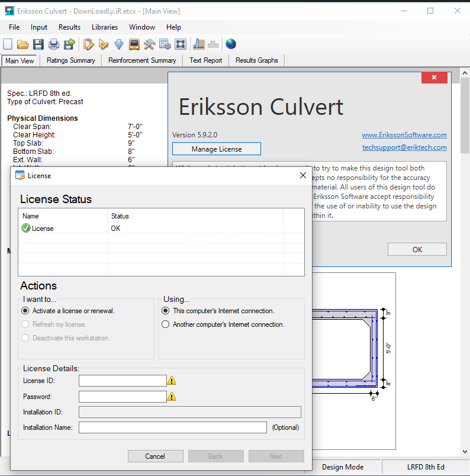Open the Libraries menu
Image resolution: width=470 pixels, height=476 pixels.
[105, 27]
